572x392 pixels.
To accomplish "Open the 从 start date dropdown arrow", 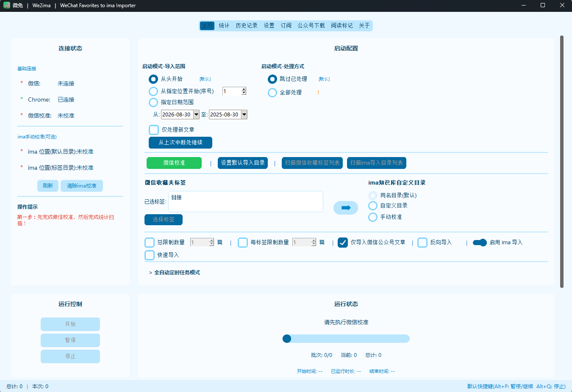I will (x=196, y=115).
